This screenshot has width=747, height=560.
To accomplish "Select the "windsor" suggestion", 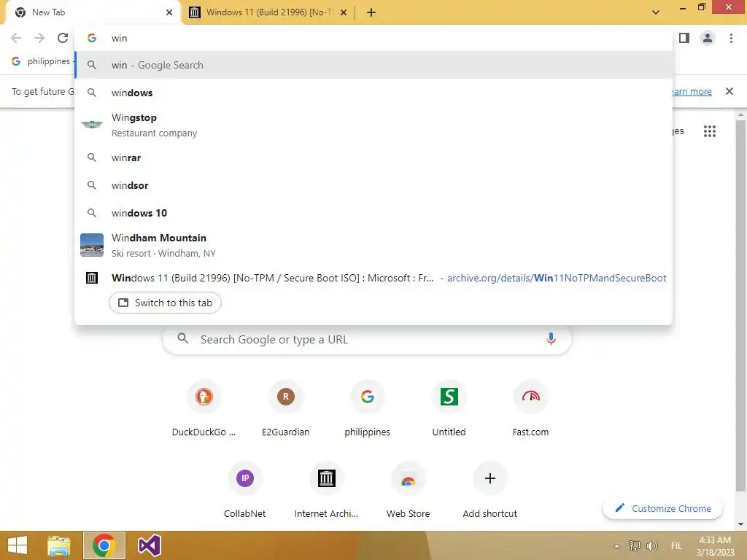I will click(x=373, y=185).
